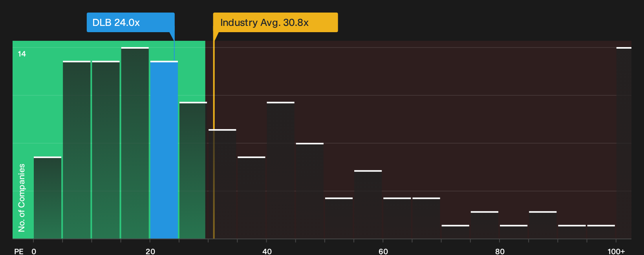This screenshot has height=255, width=644.
Task: Click the 55–60 PE histogram bar
Action: tap(368, 204)
